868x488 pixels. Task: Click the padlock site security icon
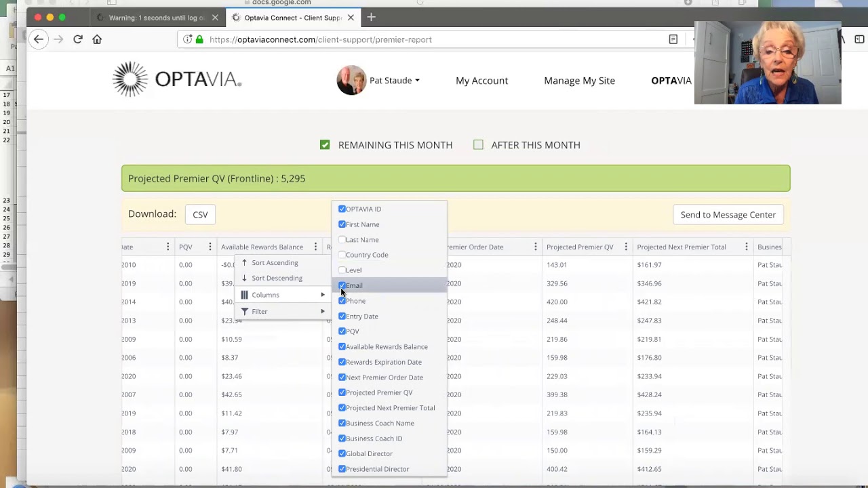point(199,39)
